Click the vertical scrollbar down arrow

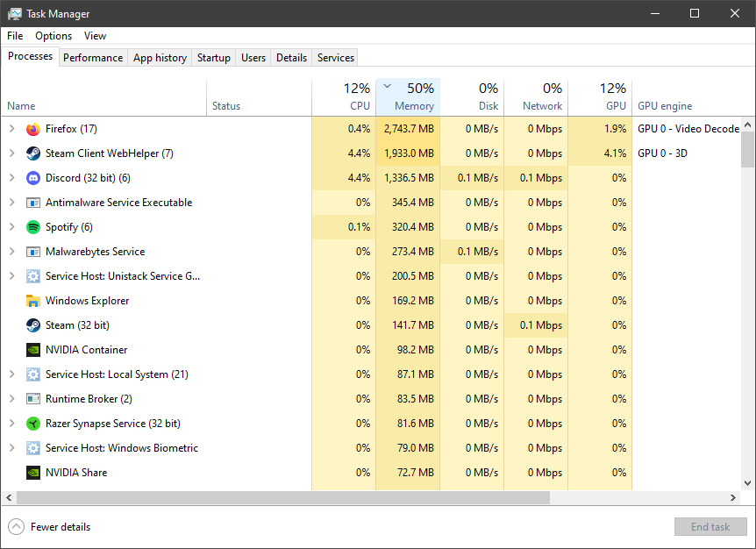[x=748, y=483]
